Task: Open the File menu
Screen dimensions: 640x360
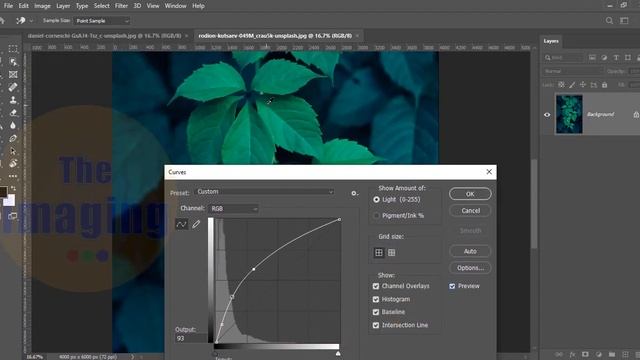Action: (x=8, y=6)
